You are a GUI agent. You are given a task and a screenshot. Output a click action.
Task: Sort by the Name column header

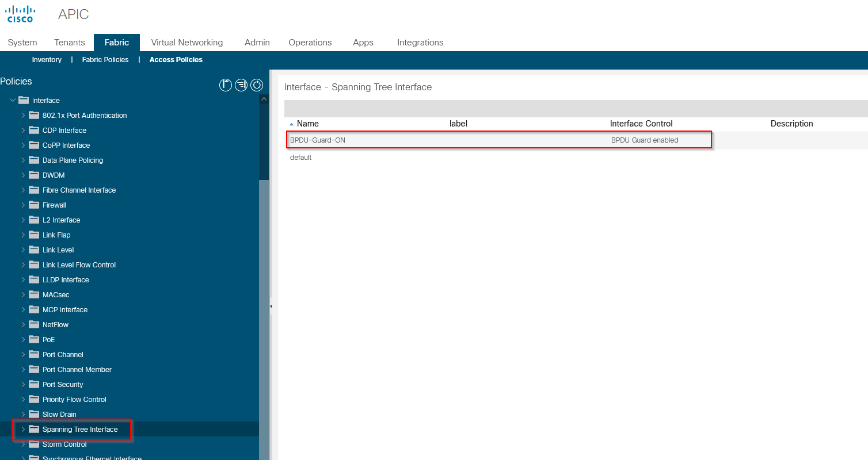click(308, 124)
